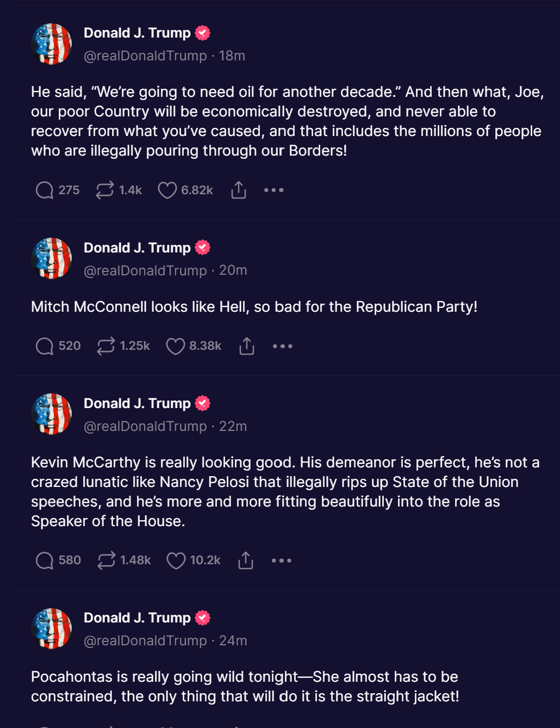
Task: Like the Mitch McConnell post
Action: 175,346
